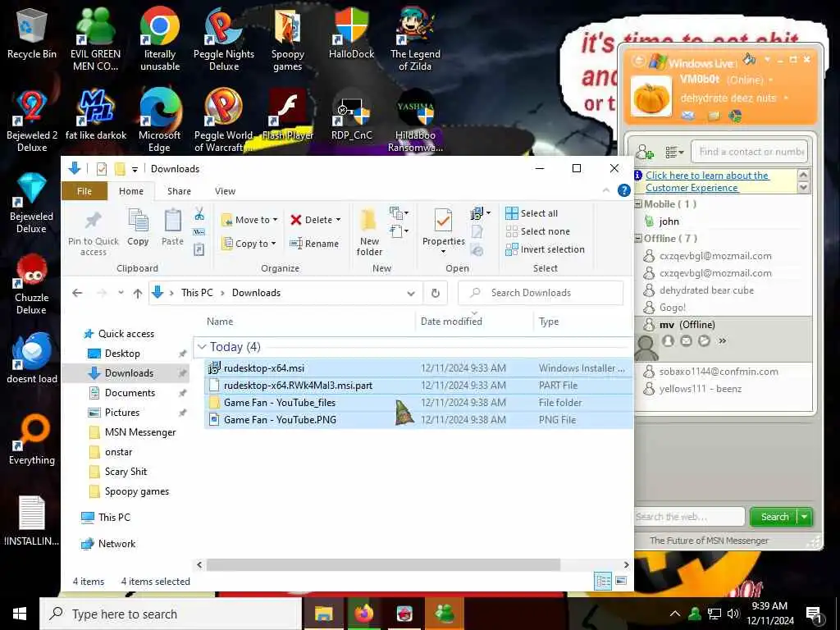Viewport: 840px width, 630px height.
Task: Select the Home ribbon tab
Action: pos(131,191)
